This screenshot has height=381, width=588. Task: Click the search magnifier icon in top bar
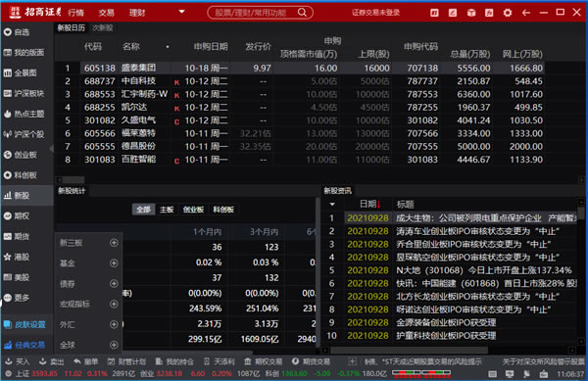point(302,13)
